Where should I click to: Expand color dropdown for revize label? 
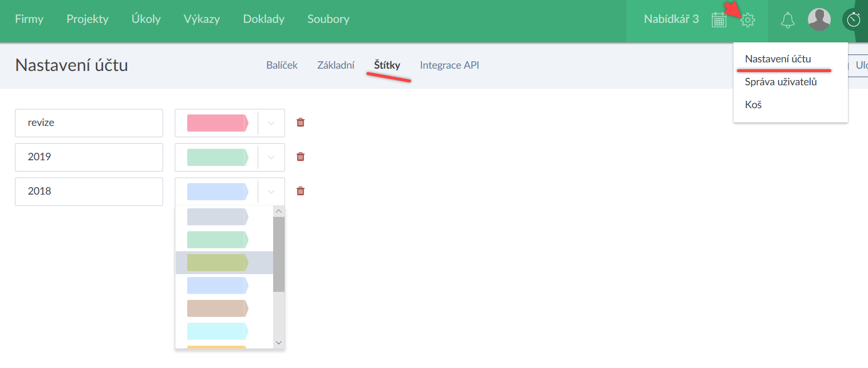[x=271, y=123]
